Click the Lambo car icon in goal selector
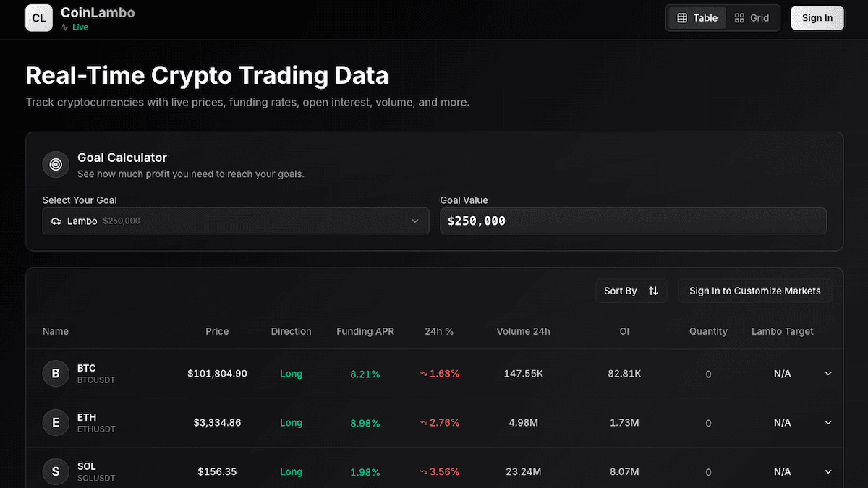 point(56,221)
